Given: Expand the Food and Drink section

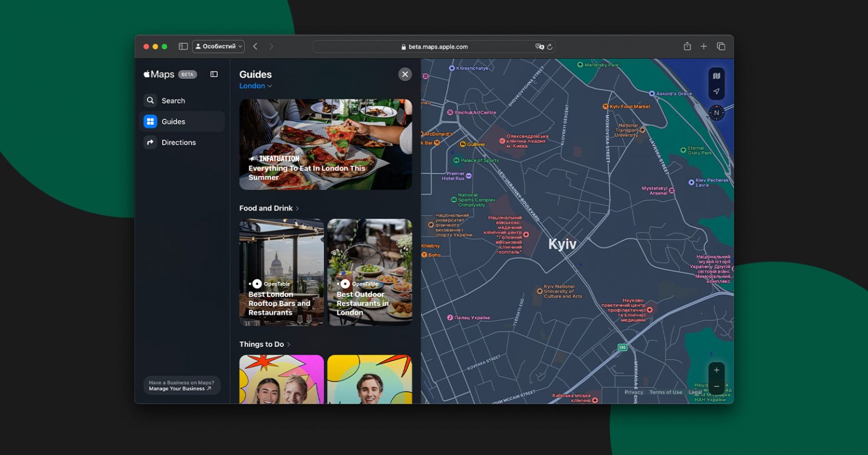Looking at the screenshot, I should [269, 208].
